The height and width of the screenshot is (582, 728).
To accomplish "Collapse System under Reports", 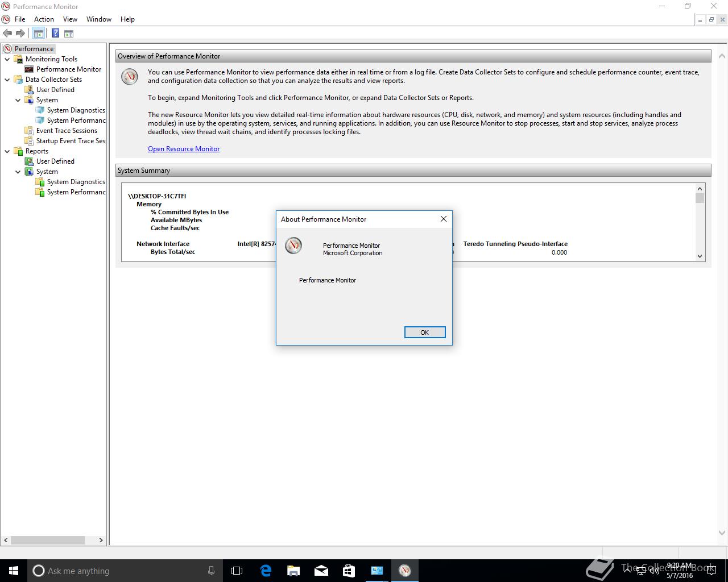I will point(18,172).
